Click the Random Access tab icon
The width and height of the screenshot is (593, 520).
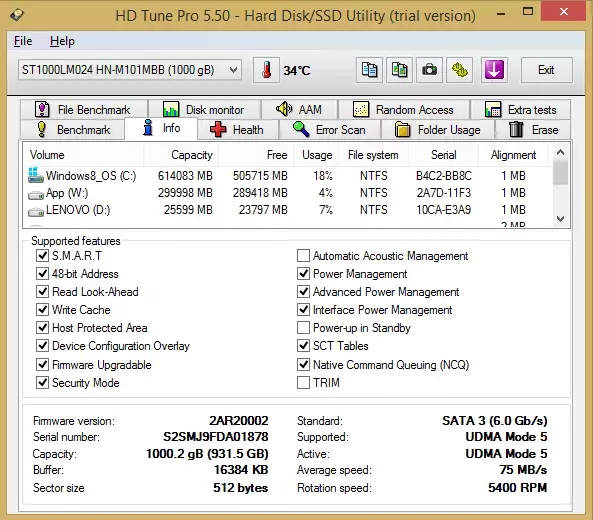(361, 109)
